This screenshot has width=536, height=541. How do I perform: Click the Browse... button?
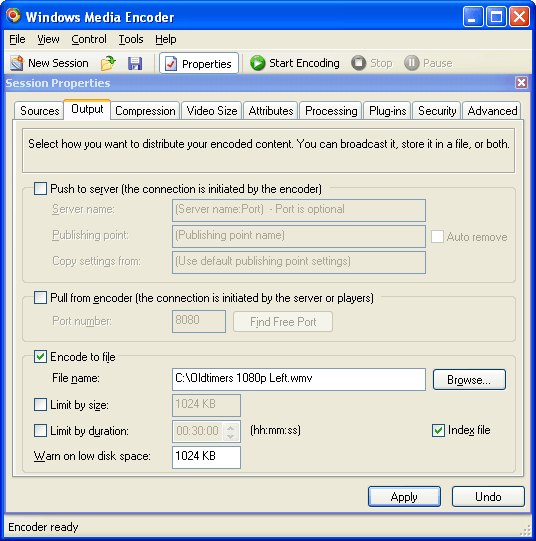[469, 380]
